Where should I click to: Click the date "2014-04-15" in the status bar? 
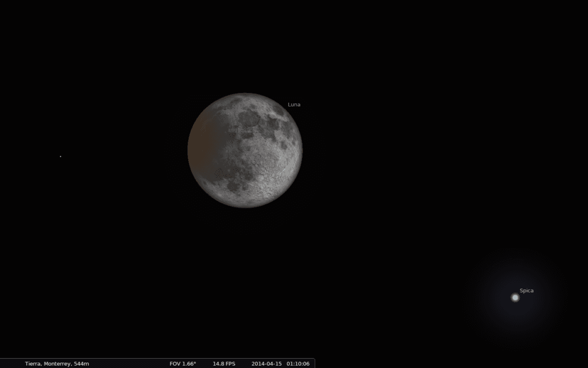(267, 364)
